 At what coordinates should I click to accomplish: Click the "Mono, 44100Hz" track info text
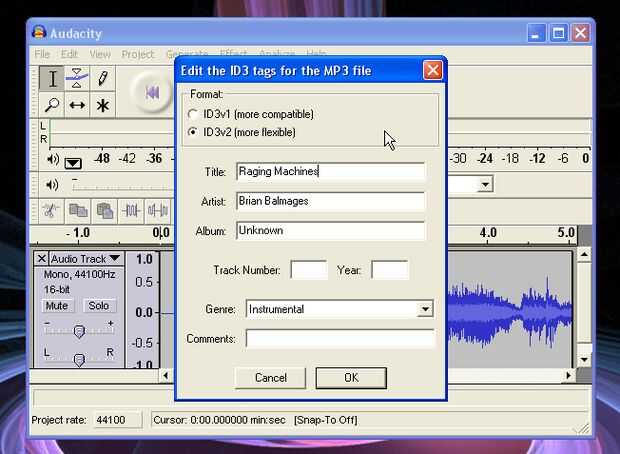point(79,274)
